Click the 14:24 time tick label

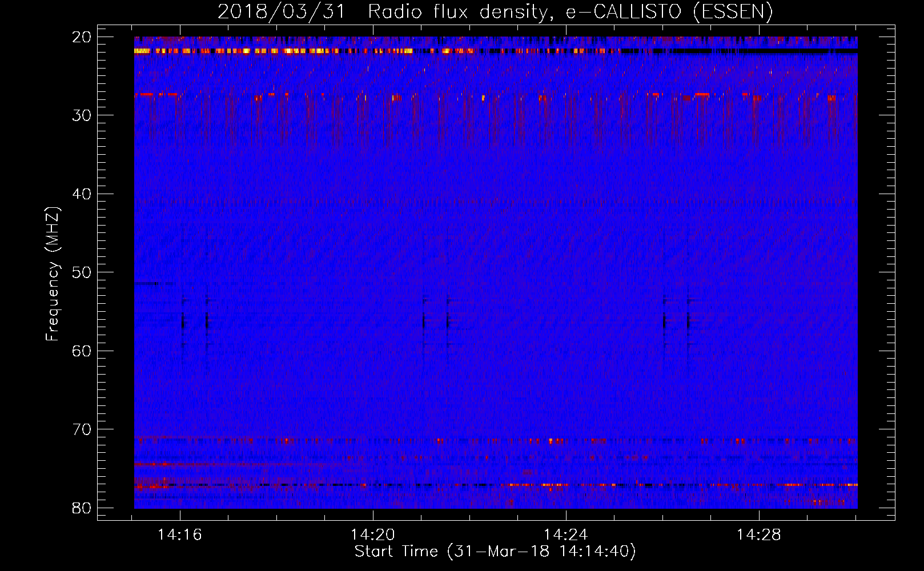point(566,535)
